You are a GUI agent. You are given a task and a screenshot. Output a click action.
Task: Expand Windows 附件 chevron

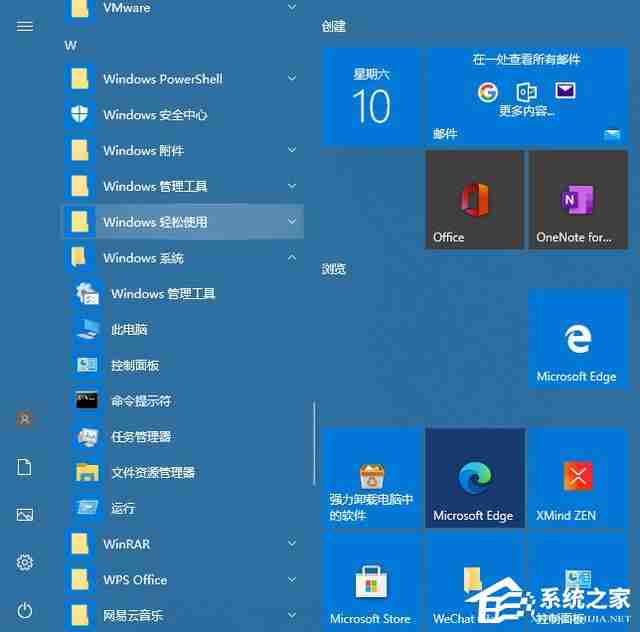[x=292, y=149]
